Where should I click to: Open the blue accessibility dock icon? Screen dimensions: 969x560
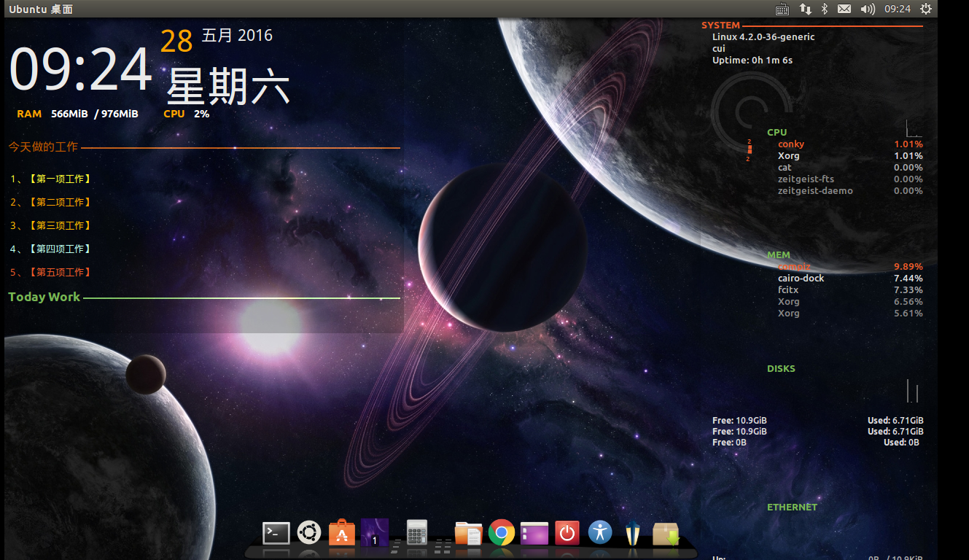coord(600,532)
